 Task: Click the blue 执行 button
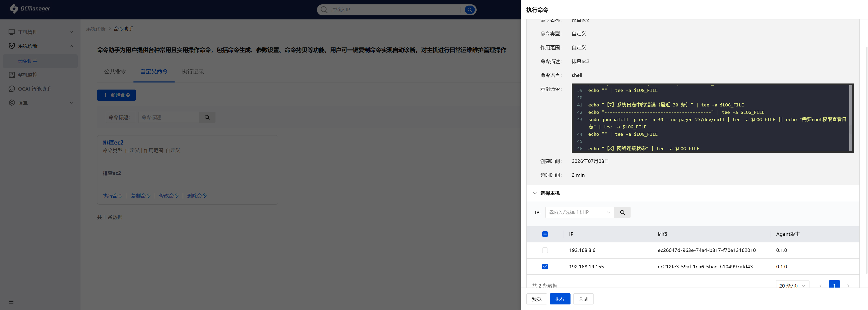click(560, 299)
